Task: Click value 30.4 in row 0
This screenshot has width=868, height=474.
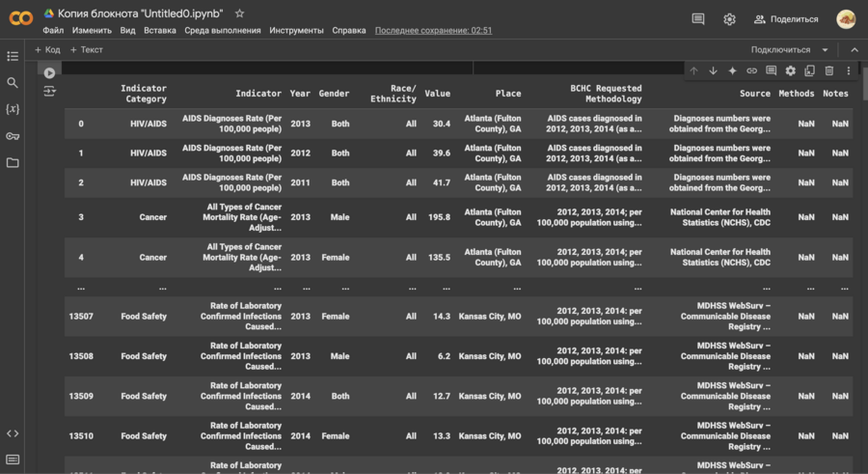Action: tap(441, 124)
